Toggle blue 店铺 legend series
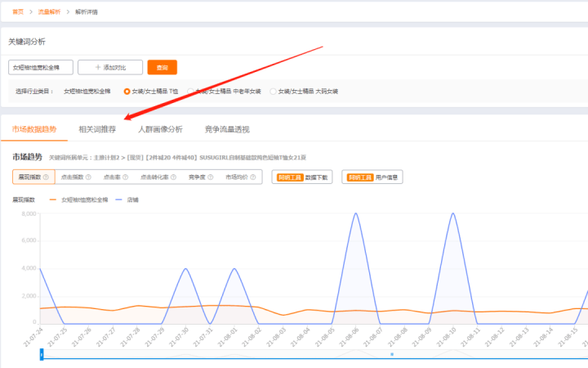Image resolution: width=588 pixels, height=368 pixels. point(127,200)
